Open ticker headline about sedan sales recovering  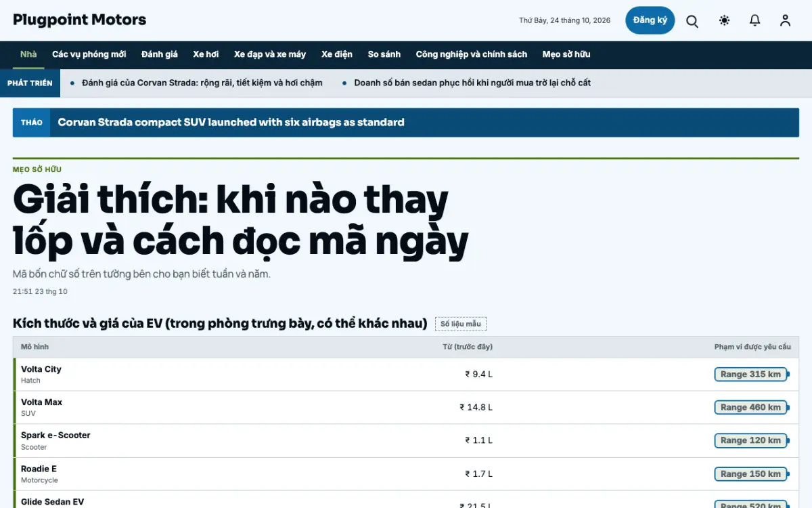(472, 83)
